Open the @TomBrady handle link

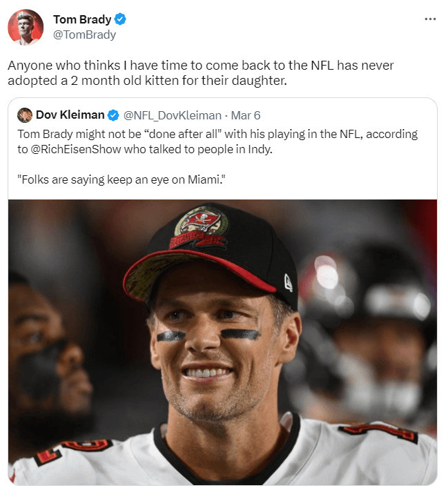84,35
